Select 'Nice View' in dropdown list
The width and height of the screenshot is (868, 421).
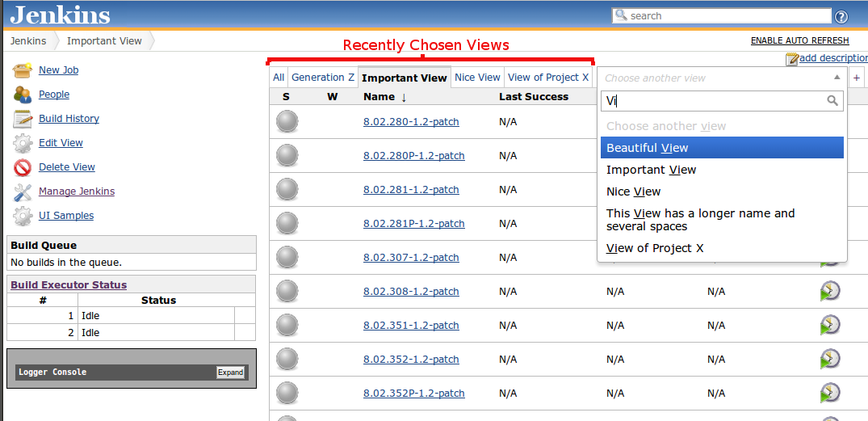pos(722,192)
